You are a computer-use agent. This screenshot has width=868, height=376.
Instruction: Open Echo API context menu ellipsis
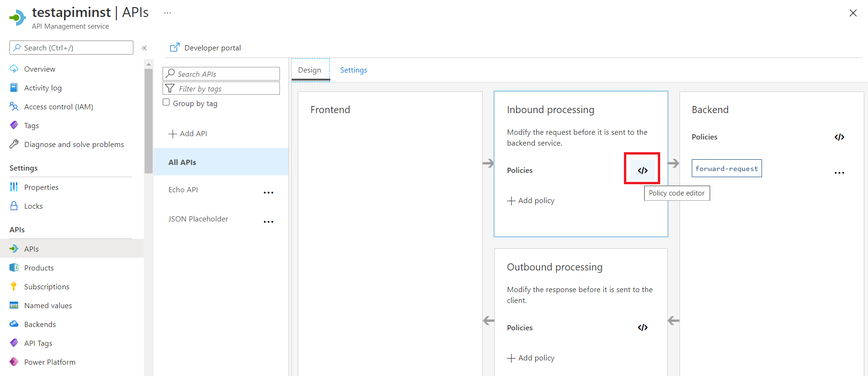tap(269, 192)
